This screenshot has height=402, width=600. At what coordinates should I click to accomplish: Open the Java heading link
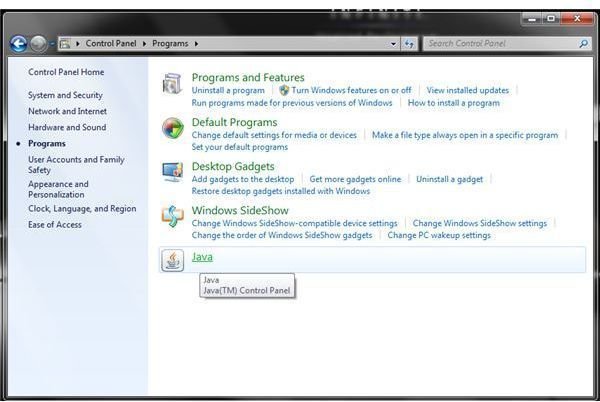202,257
